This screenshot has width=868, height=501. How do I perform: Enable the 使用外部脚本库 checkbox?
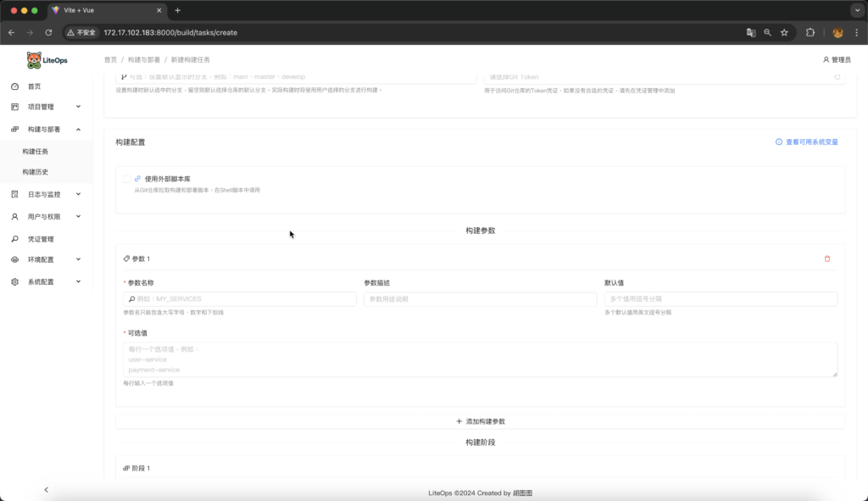[127, 179]
